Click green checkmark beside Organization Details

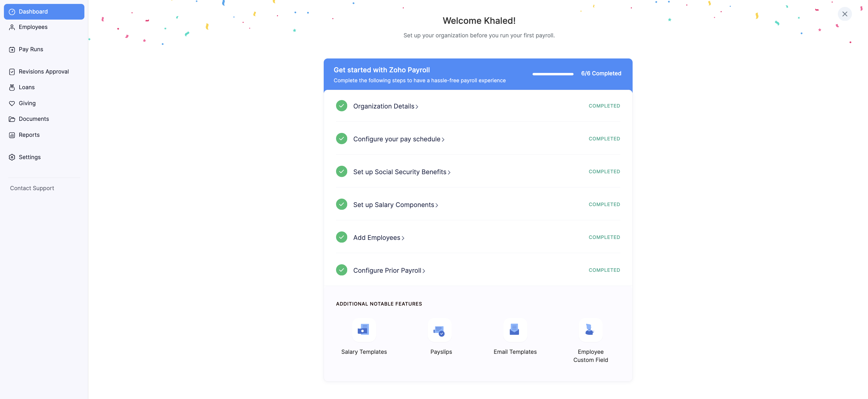click(341, 106)
